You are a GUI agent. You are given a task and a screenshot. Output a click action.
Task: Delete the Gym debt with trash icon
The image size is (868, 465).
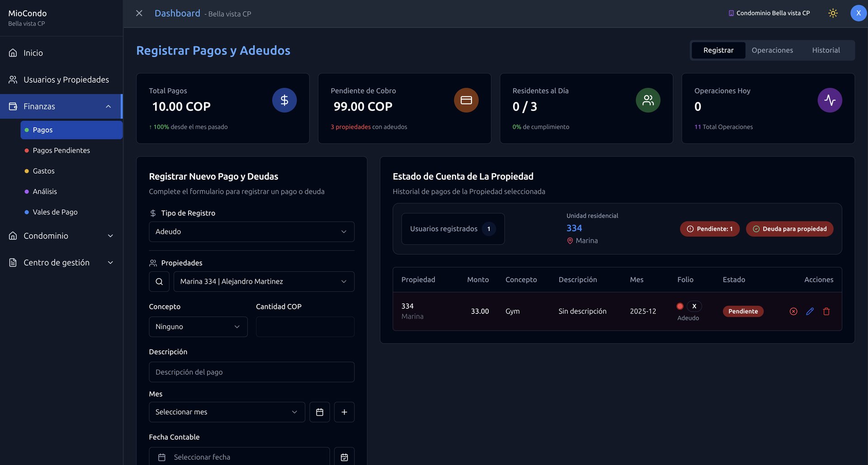826,311
